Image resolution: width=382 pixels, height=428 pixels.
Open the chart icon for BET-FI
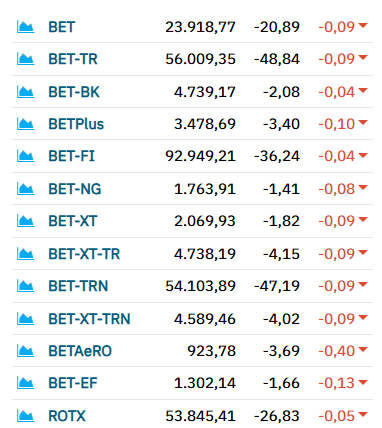click(25, 156)
